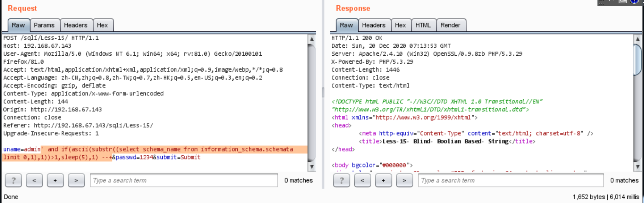The image size is (644, 203).
Task: Click the Referer header line in the request
Action: [78, 125]
